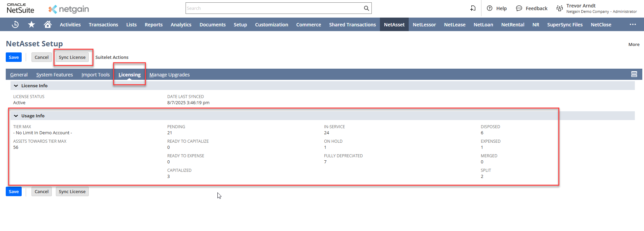
Task: Click the top Save button
Action: (14, 57)
